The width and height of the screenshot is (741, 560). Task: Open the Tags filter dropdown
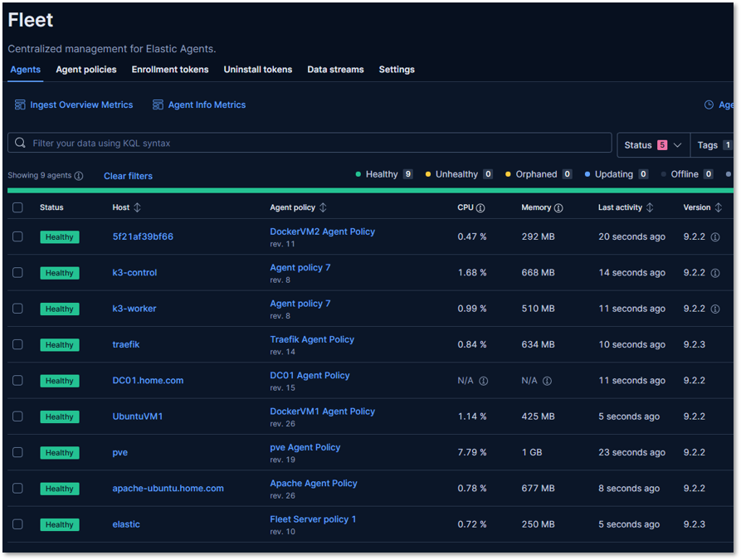click(714, 144)
